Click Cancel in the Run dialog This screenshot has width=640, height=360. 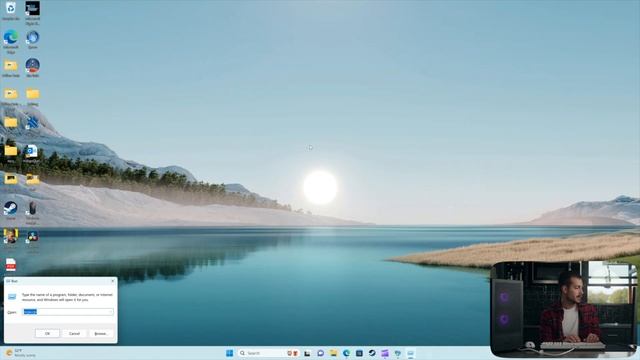coord(74,333)
